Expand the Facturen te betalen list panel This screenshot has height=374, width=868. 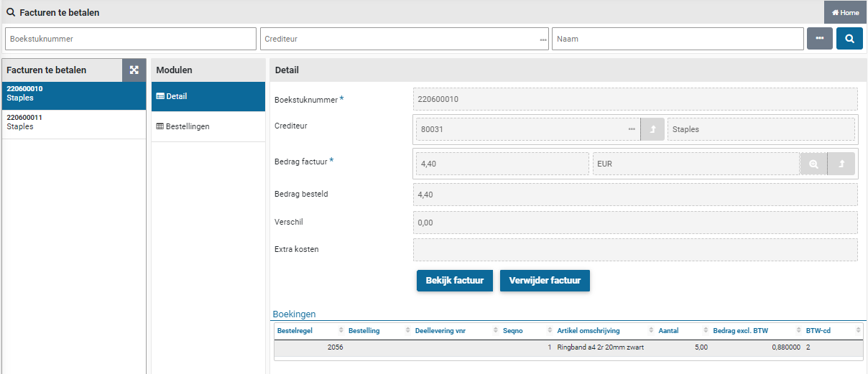pos(134,70)
